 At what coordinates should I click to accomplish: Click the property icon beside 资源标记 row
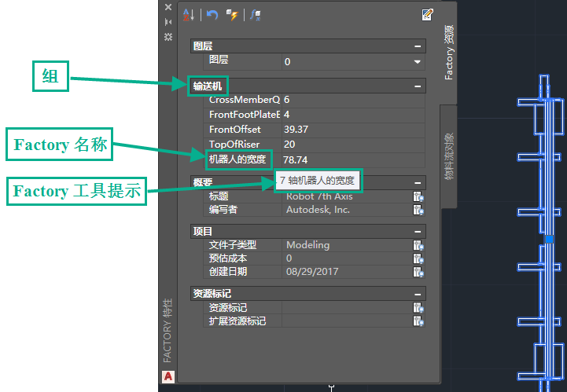[x=418, y=307]
